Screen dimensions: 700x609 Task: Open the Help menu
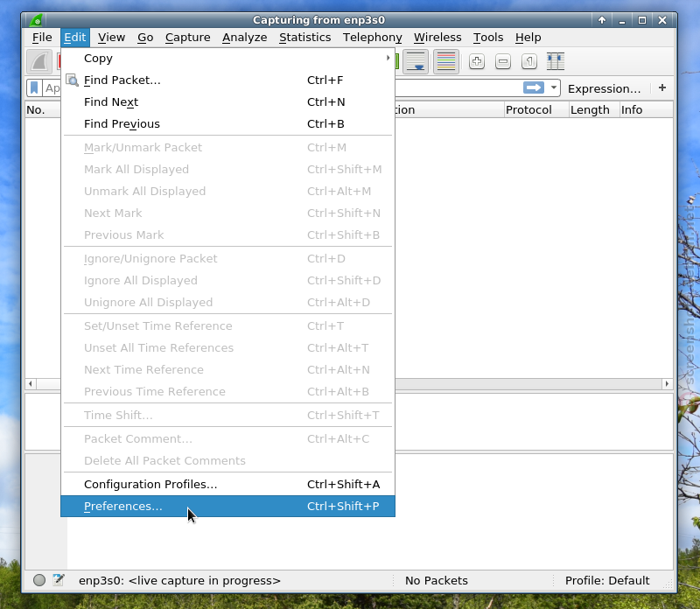[x=528, y=38]
